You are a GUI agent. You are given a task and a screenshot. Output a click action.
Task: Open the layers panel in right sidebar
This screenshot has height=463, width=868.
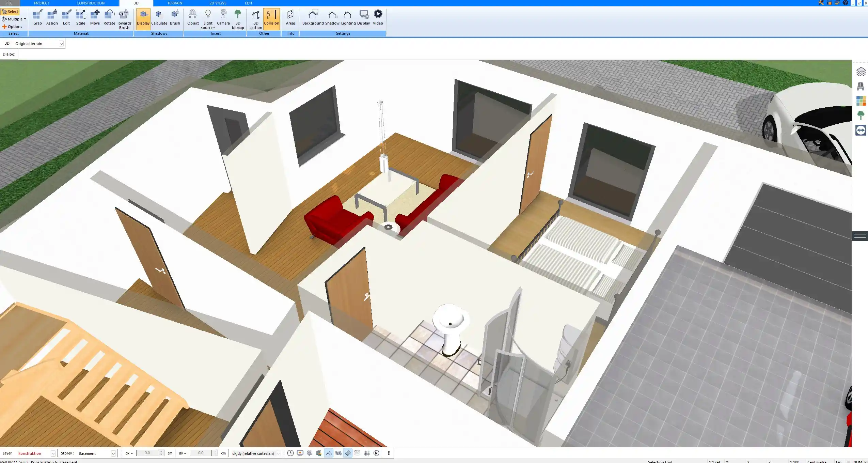click(861, 72)
